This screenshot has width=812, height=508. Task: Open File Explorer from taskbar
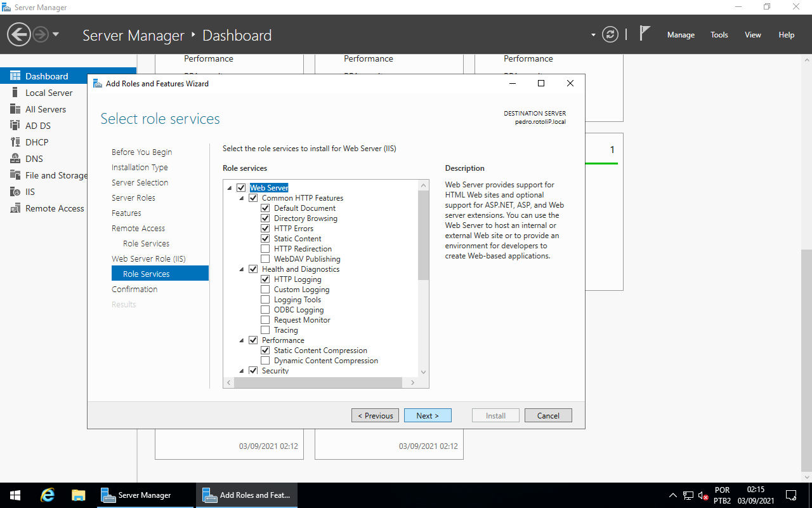tap(78, 495)
